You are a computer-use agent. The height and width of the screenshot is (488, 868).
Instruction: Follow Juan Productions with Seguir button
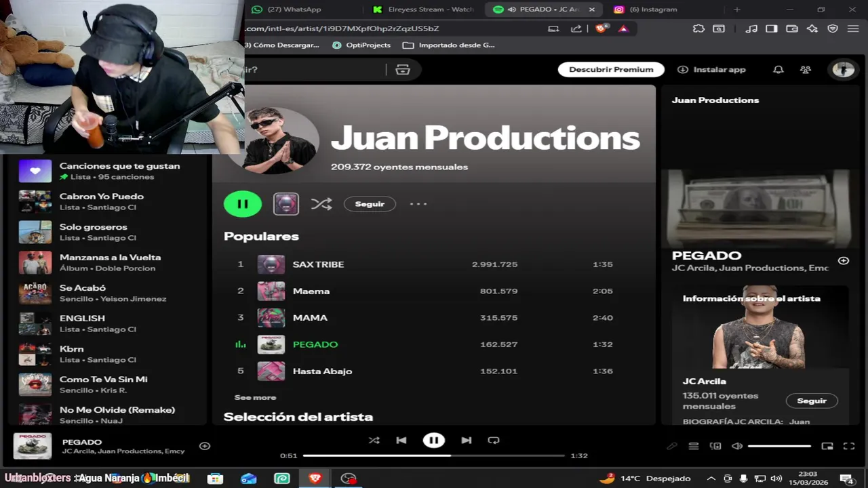coord(370,203)
